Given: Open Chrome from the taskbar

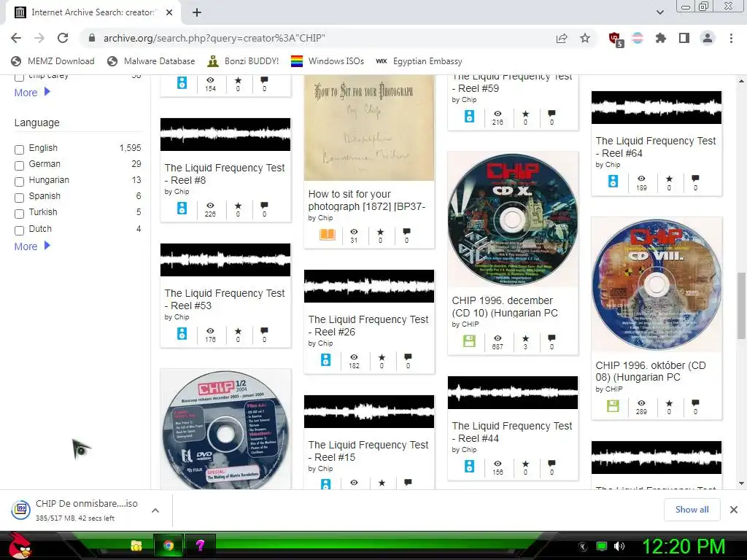Looking at the screenshot, I should point(169,545).
